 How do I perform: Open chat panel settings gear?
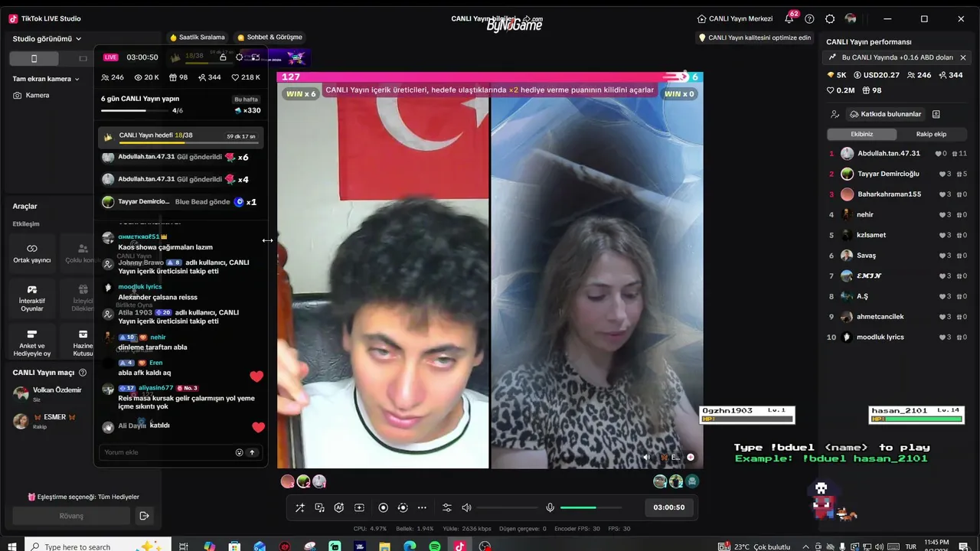240,57
